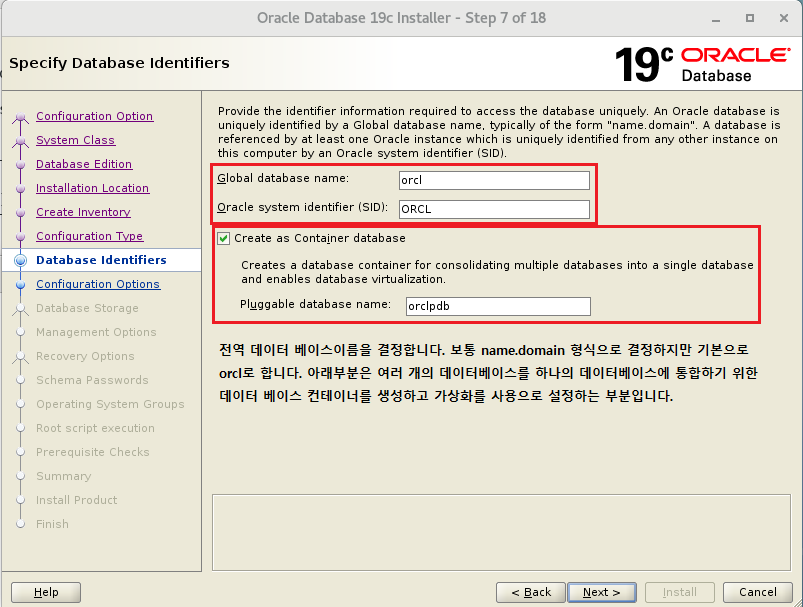Click the step bullet beside Installation Location
Viewport: 803px width, 607px height.
[20, 189]
